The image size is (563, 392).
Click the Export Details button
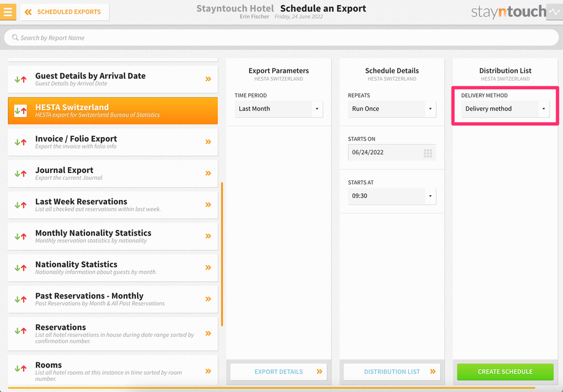click(x=278, y=372)
